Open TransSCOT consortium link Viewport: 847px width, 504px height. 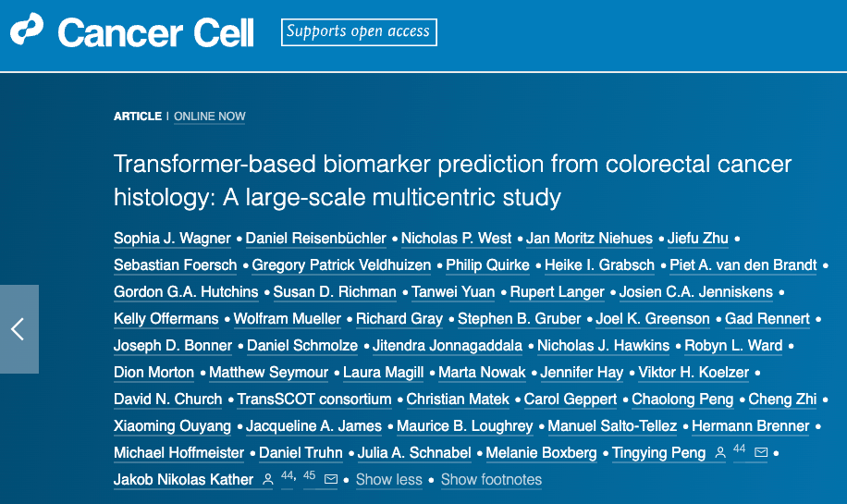[314, 400]
